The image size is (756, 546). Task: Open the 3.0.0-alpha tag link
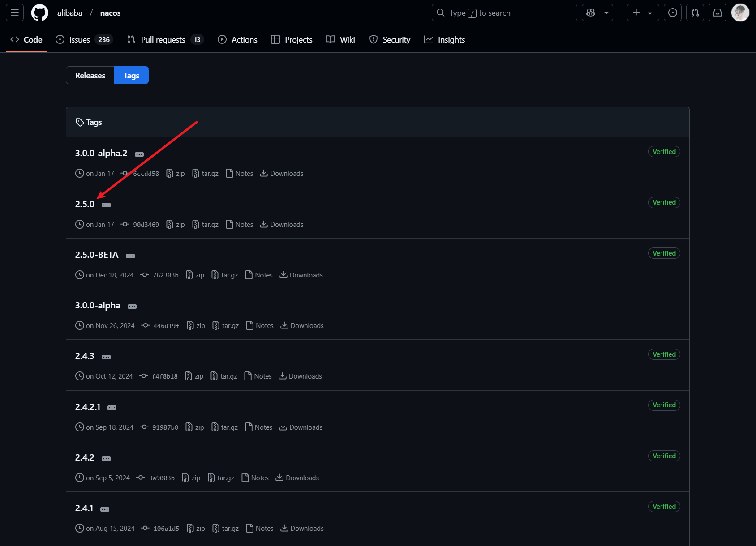98,305
